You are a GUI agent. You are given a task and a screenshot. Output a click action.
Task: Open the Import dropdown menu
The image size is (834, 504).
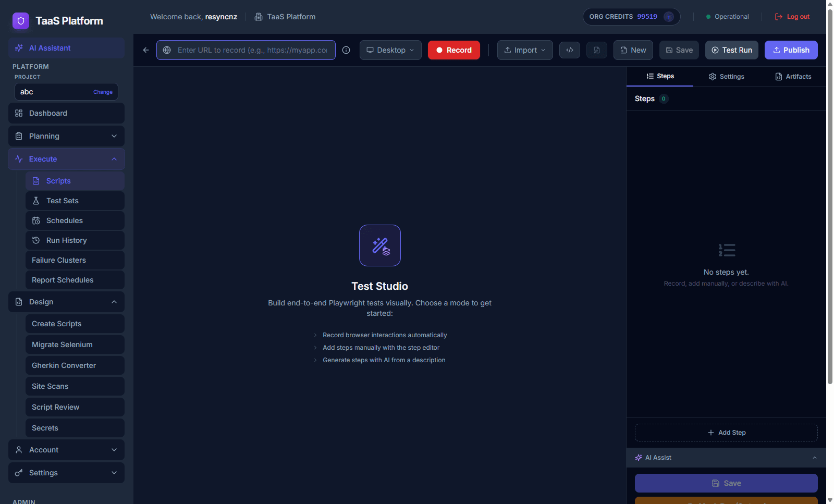[524, 50]
